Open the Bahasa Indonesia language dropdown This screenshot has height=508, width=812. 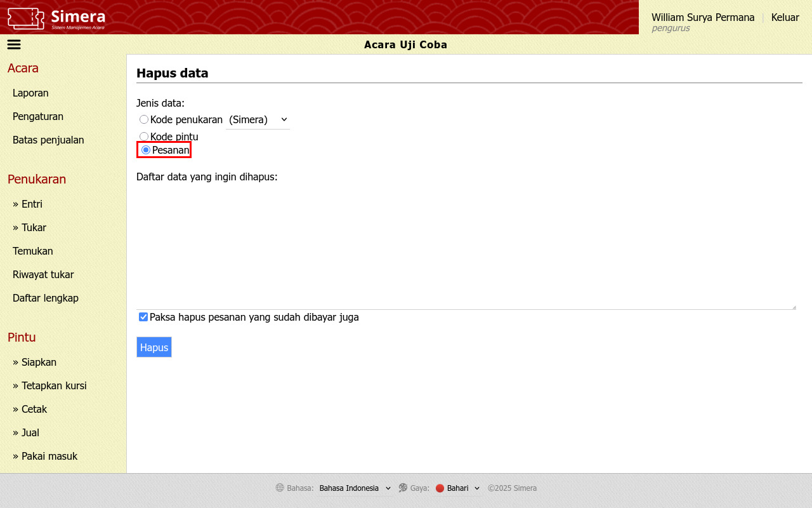(x=355, y=488)
